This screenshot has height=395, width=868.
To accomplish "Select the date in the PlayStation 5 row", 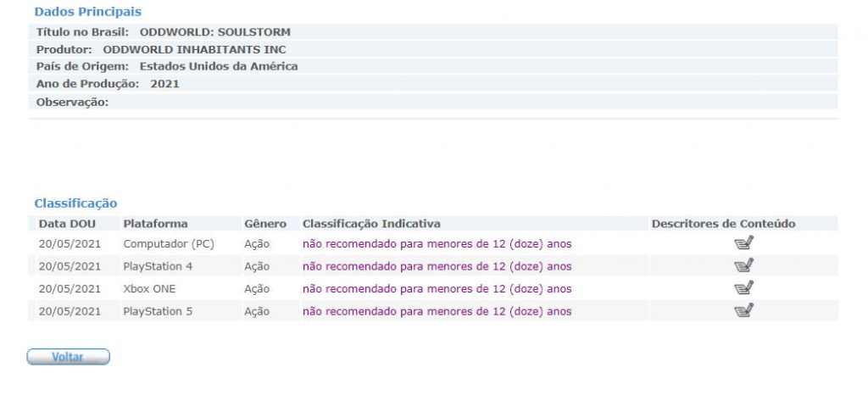I will [x=70, y=311].
